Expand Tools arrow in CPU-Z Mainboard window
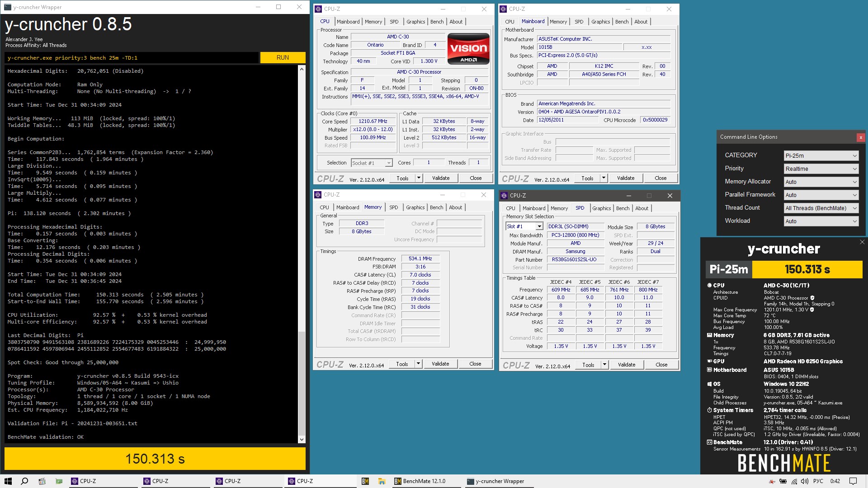The height and width of the screenshot is (488, 868). (x=604, y=178)
